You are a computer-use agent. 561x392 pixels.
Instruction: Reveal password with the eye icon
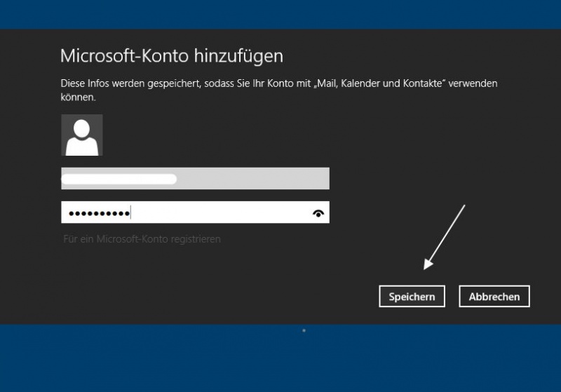pyautogui.click(x=318, y=213)
